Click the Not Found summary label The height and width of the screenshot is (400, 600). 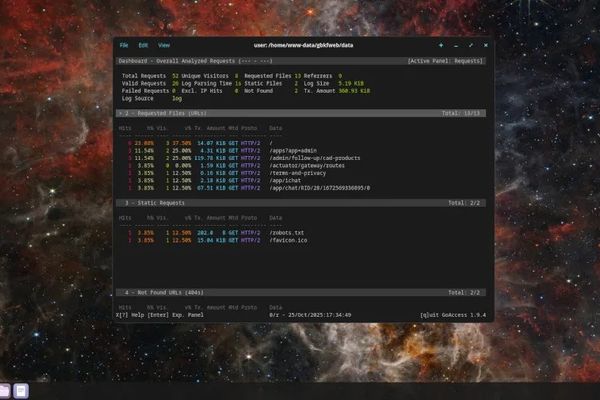(x=258, y=91)
